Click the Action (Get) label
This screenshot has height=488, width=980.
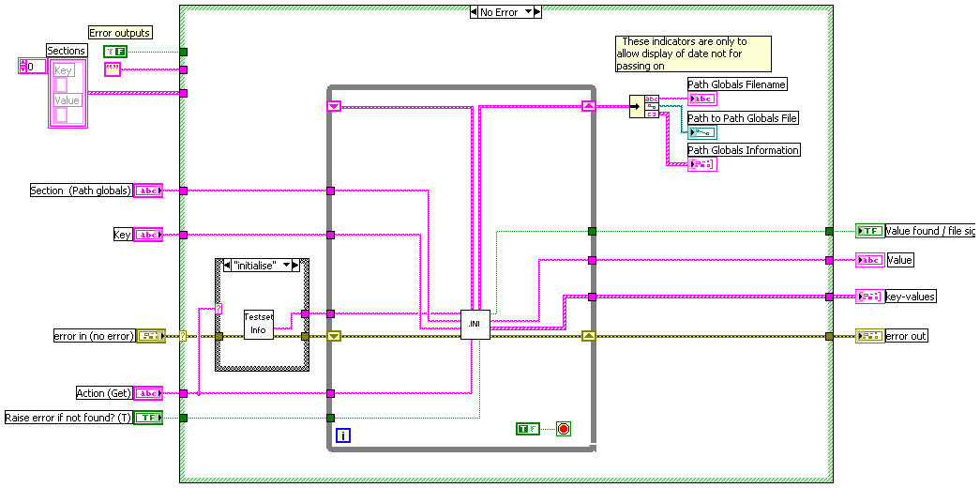[104, 393]
